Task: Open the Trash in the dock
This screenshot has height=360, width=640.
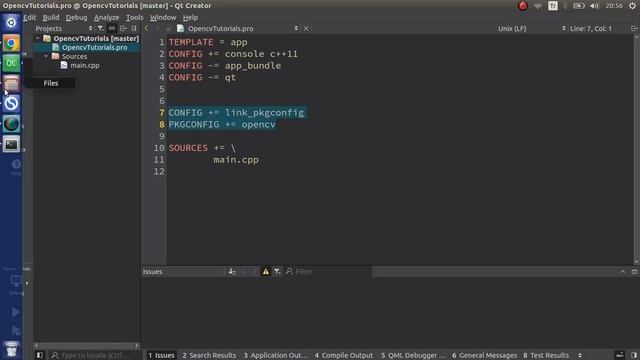Action: coord(11,350)
